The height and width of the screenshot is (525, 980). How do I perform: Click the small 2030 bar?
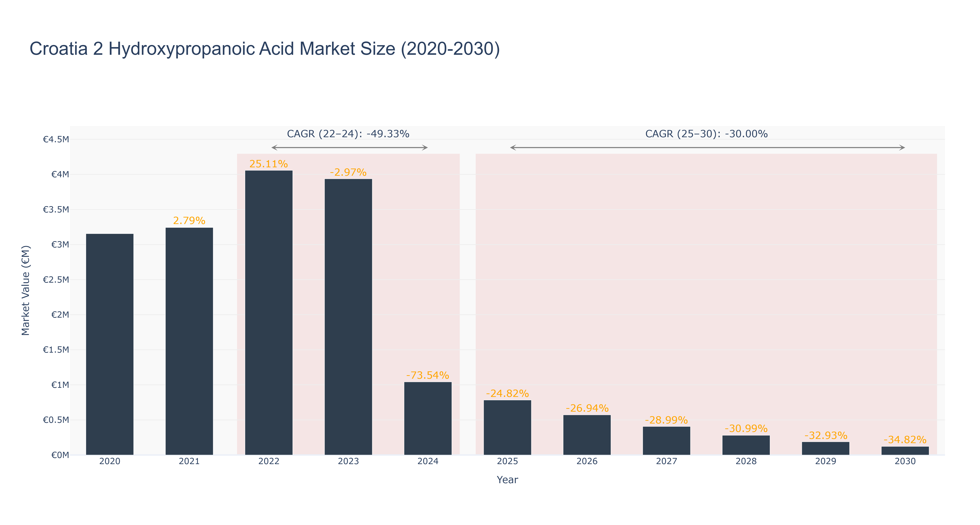point(905,451)
